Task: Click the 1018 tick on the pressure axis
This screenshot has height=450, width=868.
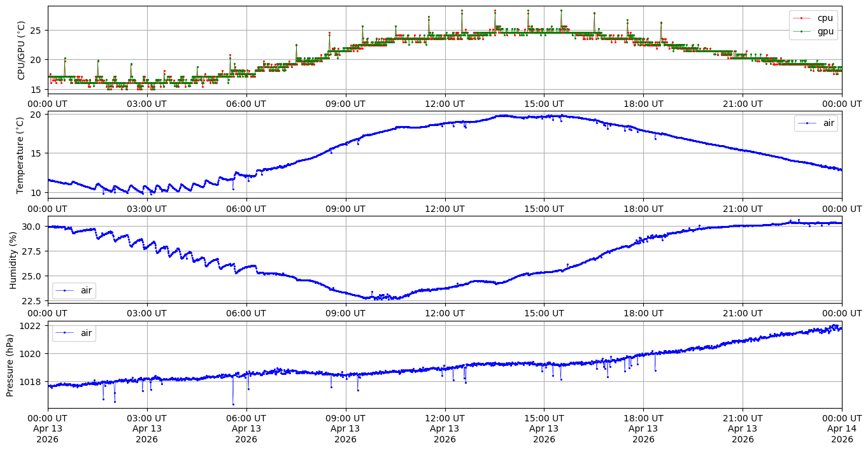Action: click(x=31, y=382)
